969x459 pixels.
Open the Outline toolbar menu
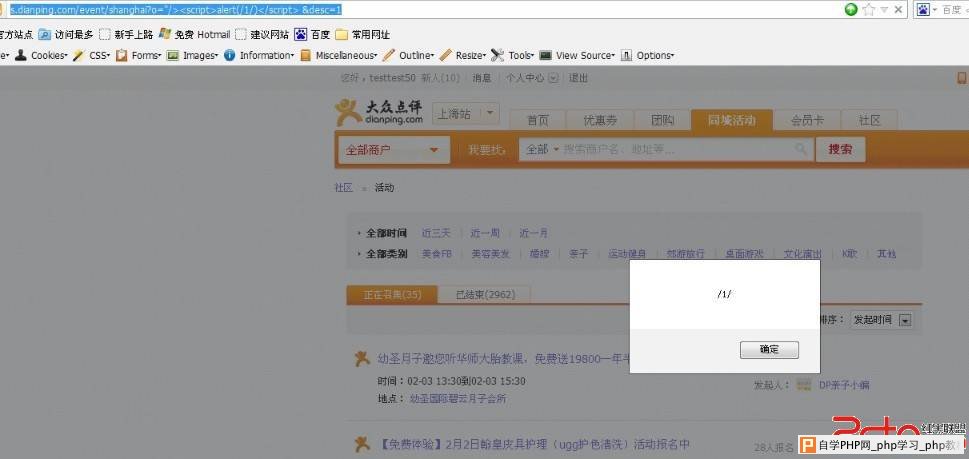(408, 55)
